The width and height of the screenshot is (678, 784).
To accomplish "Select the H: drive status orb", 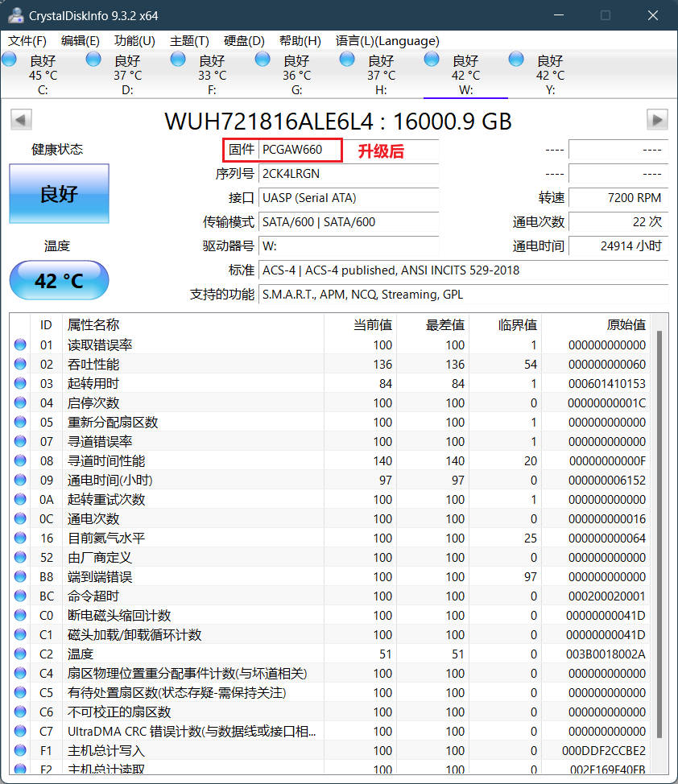I will pos(347,60).
